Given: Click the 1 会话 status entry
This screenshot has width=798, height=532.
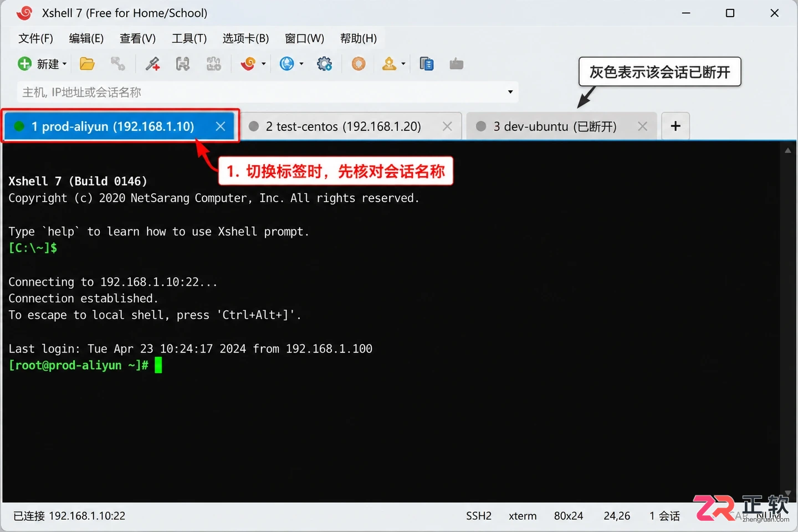Looking at the screenshot, I should pos(664,516).
